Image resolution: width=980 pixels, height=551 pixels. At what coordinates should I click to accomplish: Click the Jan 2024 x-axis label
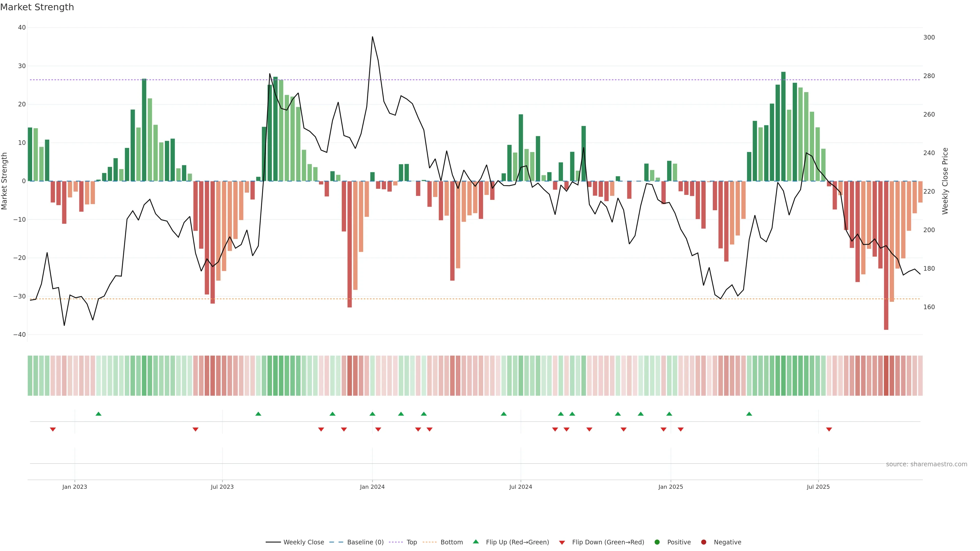coord(372,487)
